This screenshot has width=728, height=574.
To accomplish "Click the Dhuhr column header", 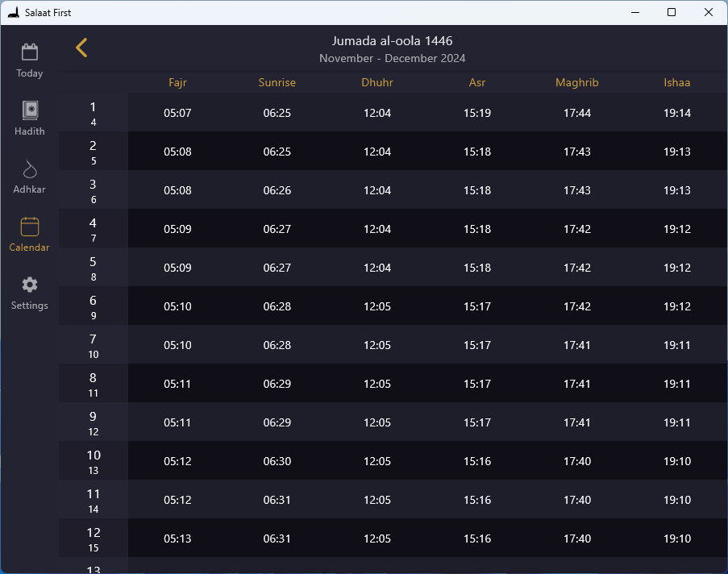I will pyautogui.click(x=376, y=82).
